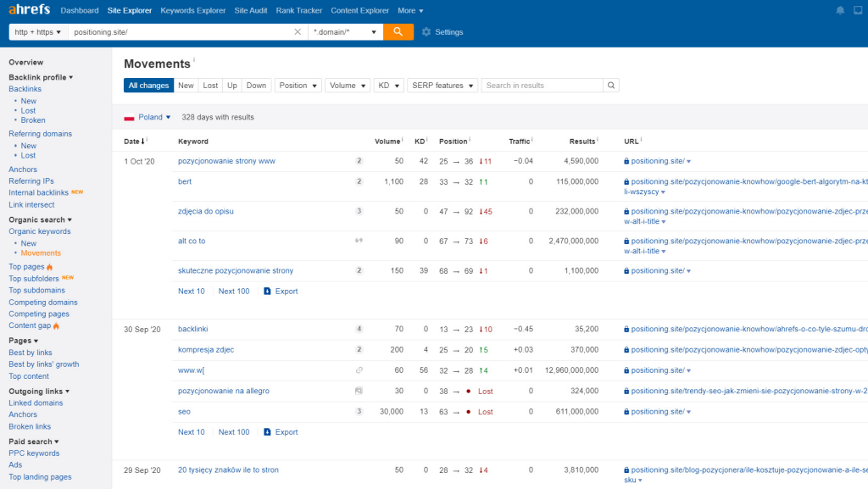Open the help panel icon in the top-right corner

[858, 9]
